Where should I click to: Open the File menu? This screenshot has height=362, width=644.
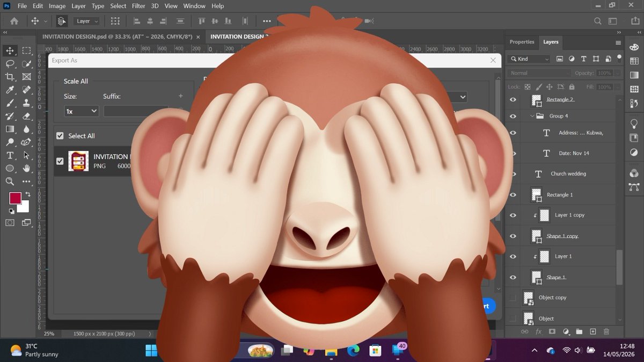coord(22,6)
